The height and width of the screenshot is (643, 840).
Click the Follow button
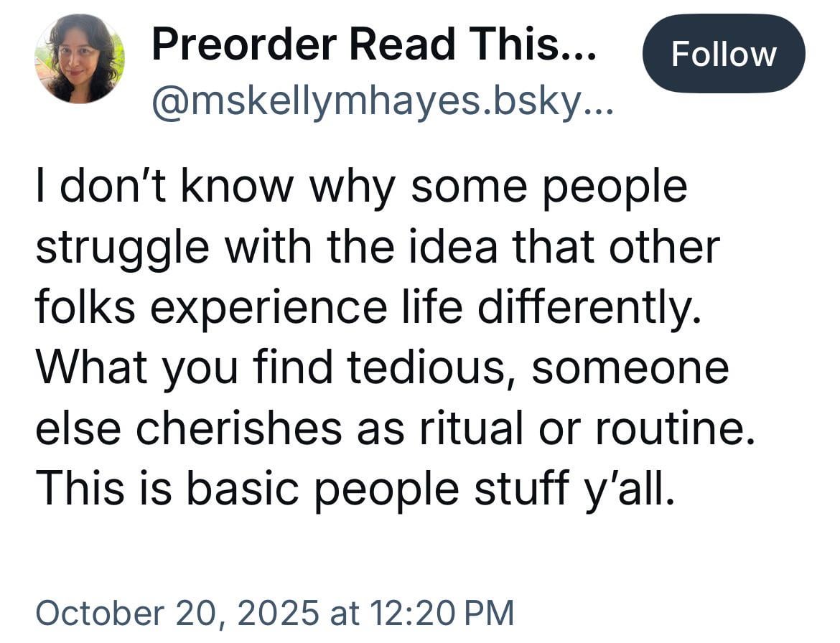click(724, 55)
